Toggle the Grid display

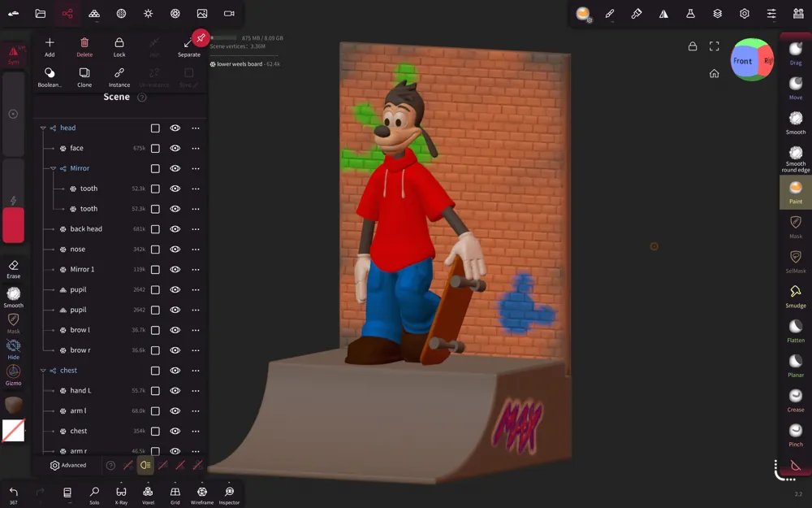[x=175, y=495]
